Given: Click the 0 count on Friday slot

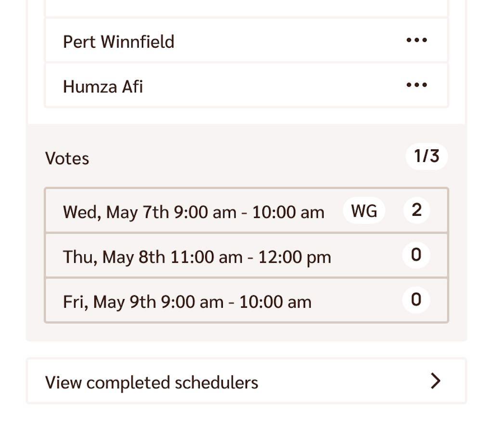Looking at the screenshot, I should [x=416, y=300].
